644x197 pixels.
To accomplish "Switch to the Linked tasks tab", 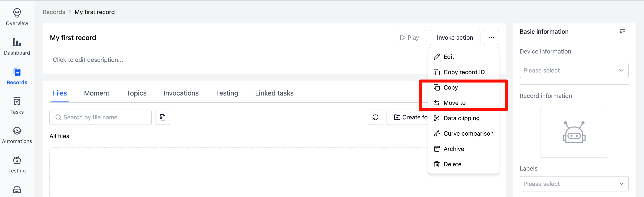I will click(x=274, y=93).
